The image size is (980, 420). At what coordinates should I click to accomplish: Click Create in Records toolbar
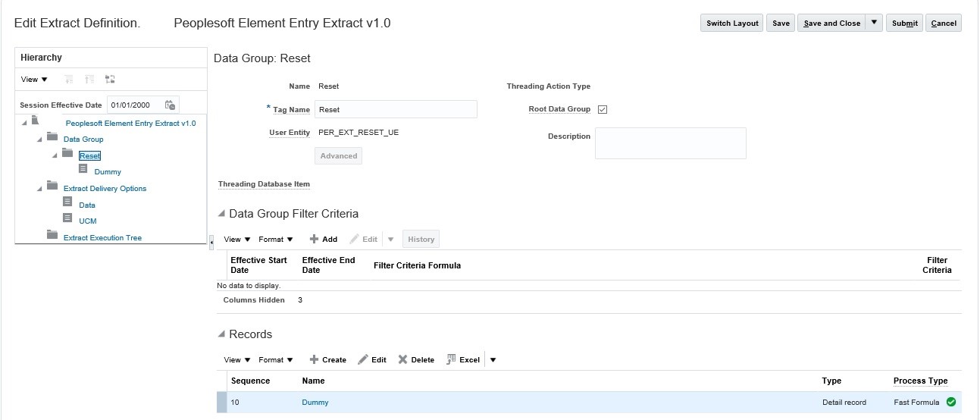(x=328, y=360)
